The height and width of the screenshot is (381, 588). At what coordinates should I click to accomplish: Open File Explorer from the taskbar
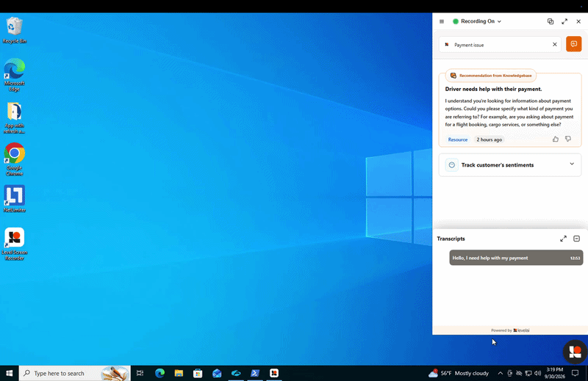[x=179, y=373]
